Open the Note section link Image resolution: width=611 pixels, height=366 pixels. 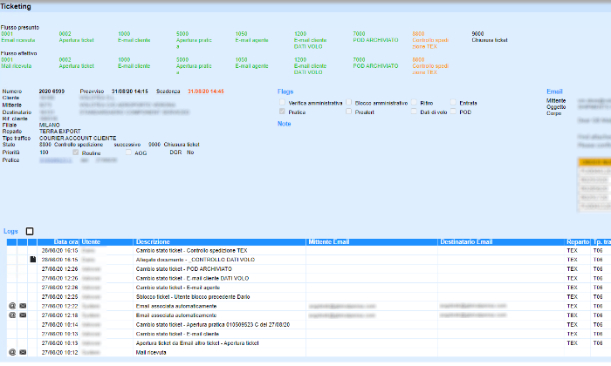click(x=284, y=124)
